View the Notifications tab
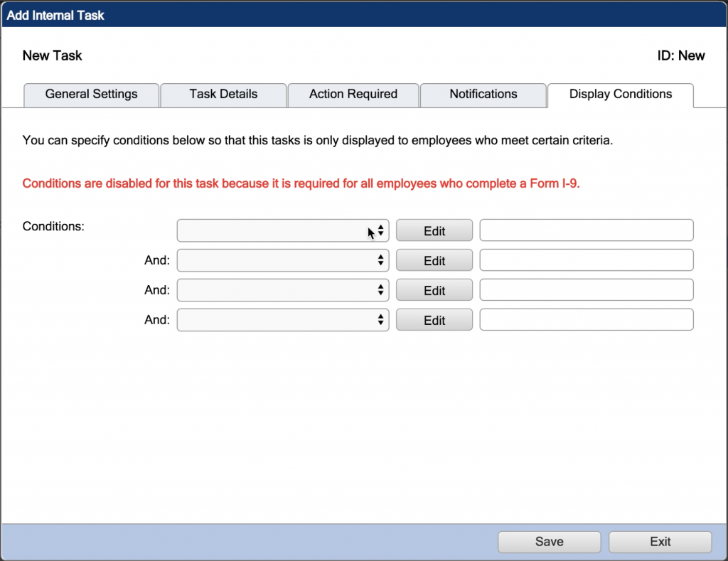The width and height of the screenshot is (728, 561). click(x=483, y=95)
